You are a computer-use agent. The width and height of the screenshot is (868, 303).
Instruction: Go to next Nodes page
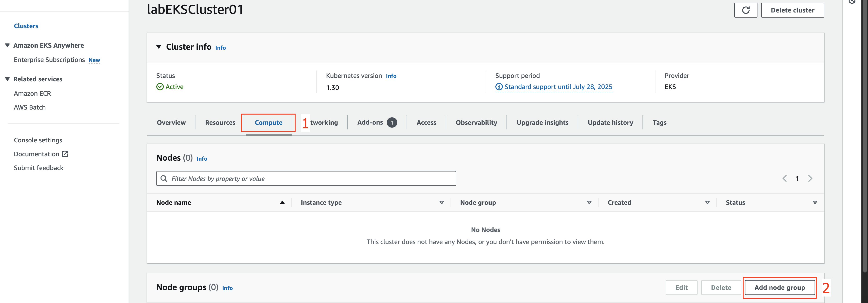pos(810,178)
